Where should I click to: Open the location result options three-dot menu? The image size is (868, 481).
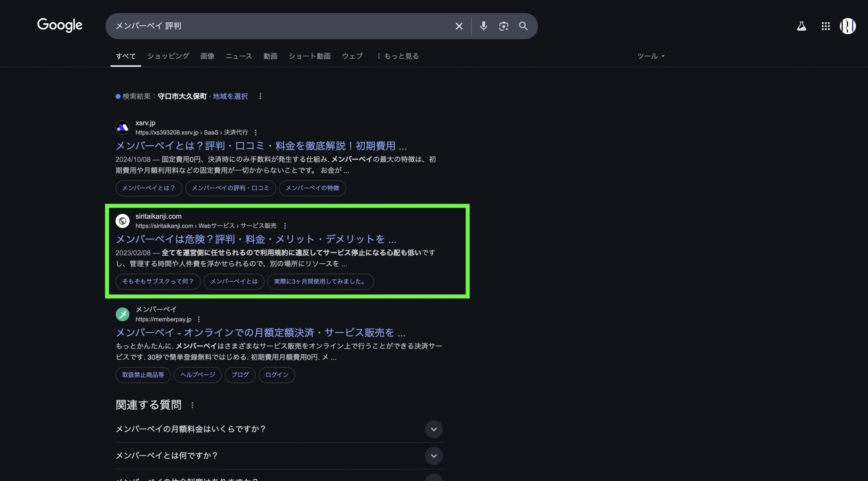[260, 96]
